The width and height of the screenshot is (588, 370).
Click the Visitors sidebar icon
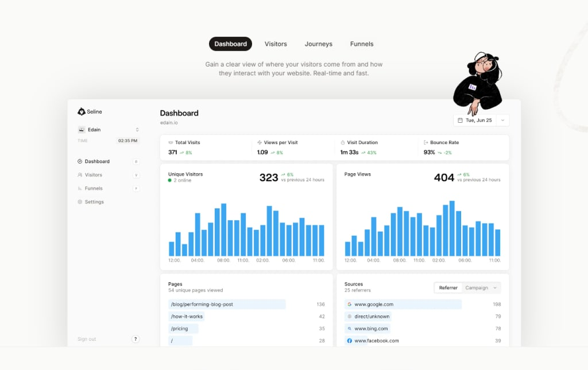80,175
